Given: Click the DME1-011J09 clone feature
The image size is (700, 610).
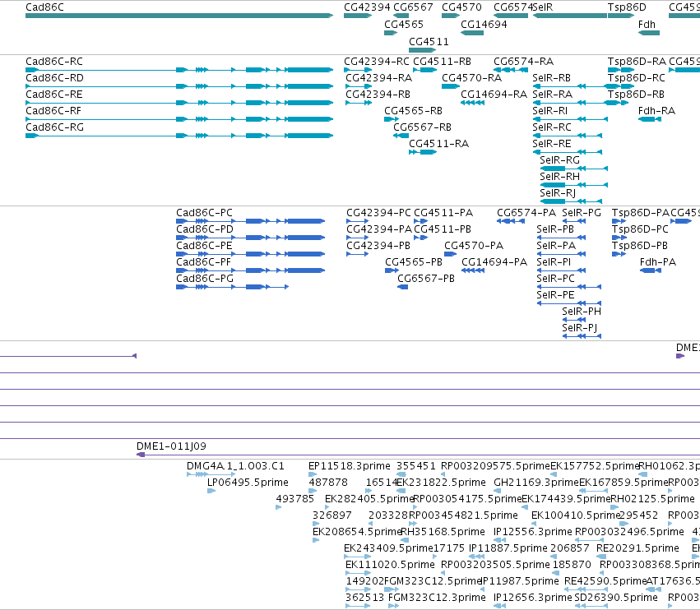Looking at the screenshot, I should [418, 455].
